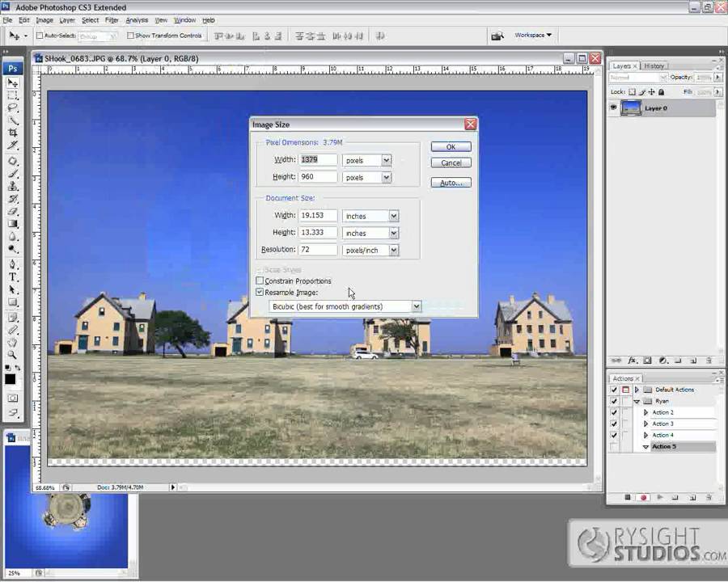Toggle Action 2 checkmark
This screenshot has width=728, height=582.
[614, 412]
